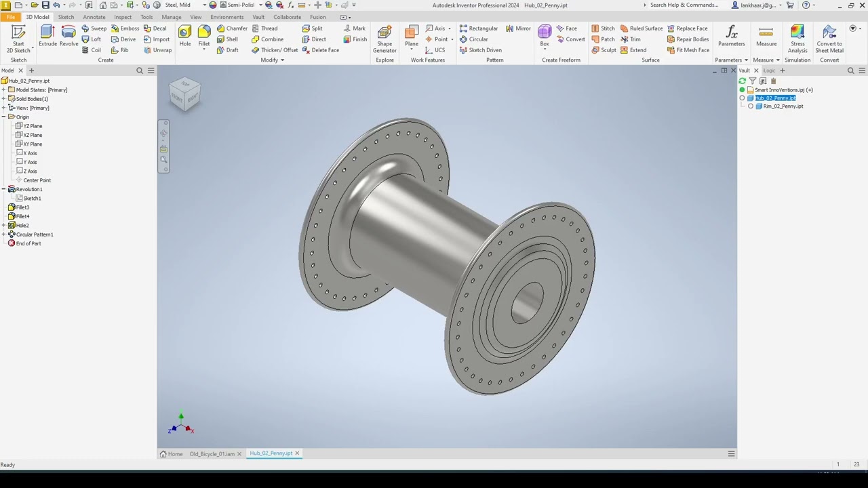Toggle radio circle beside Hub_02_Penny.ipt in Vault

click(742, 98)
